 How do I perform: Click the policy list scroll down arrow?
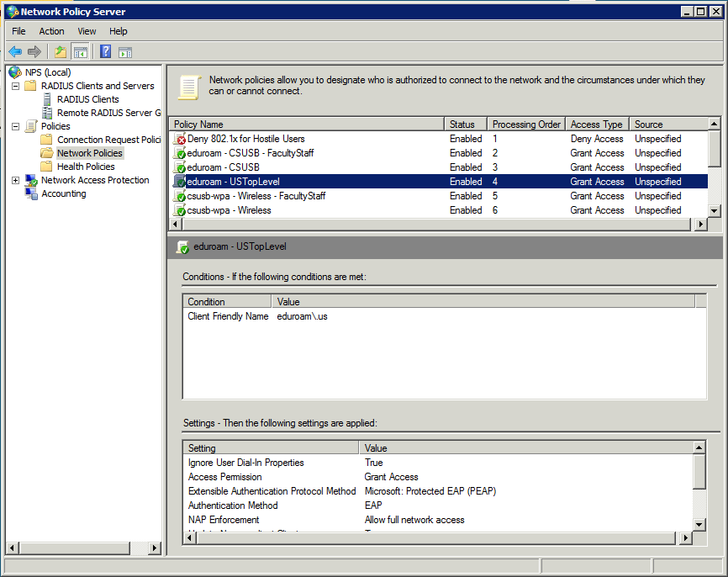coord(714,210)
